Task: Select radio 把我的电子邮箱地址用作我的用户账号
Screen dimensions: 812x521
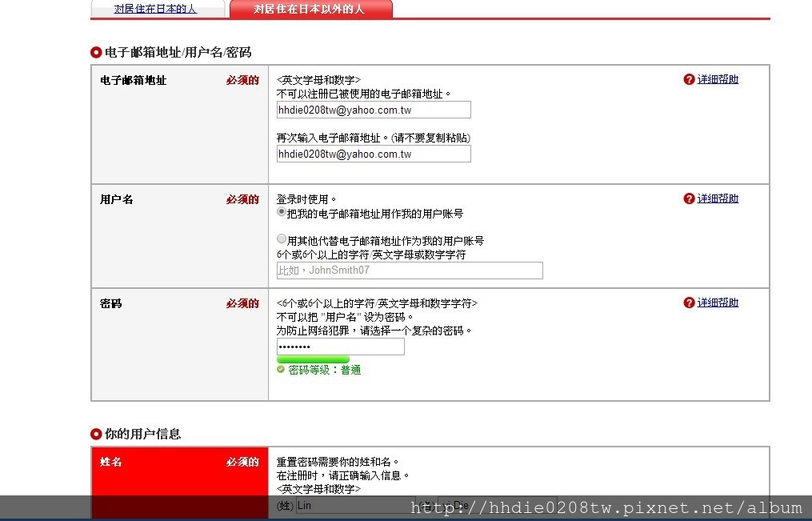Action: point(282,213)
